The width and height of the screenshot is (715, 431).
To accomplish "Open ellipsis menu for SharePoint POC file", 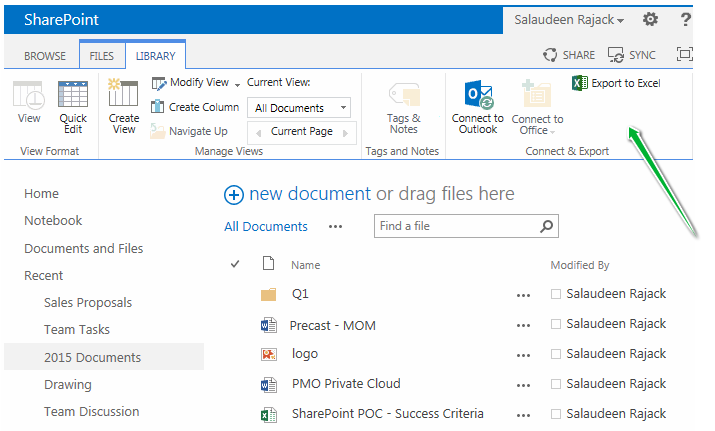I will 523,415.
